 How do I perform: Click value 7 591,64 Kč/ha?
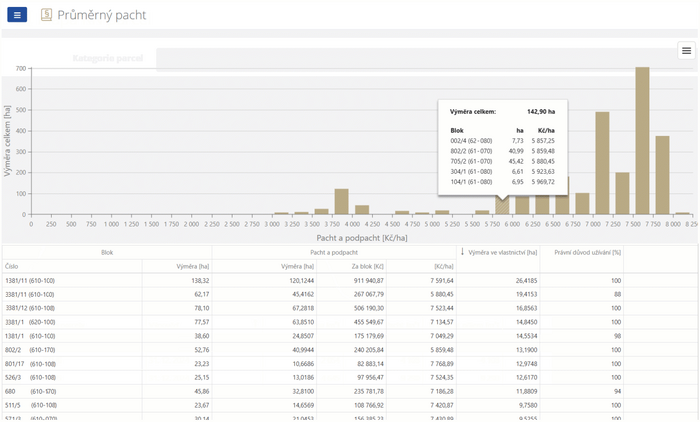442,280
